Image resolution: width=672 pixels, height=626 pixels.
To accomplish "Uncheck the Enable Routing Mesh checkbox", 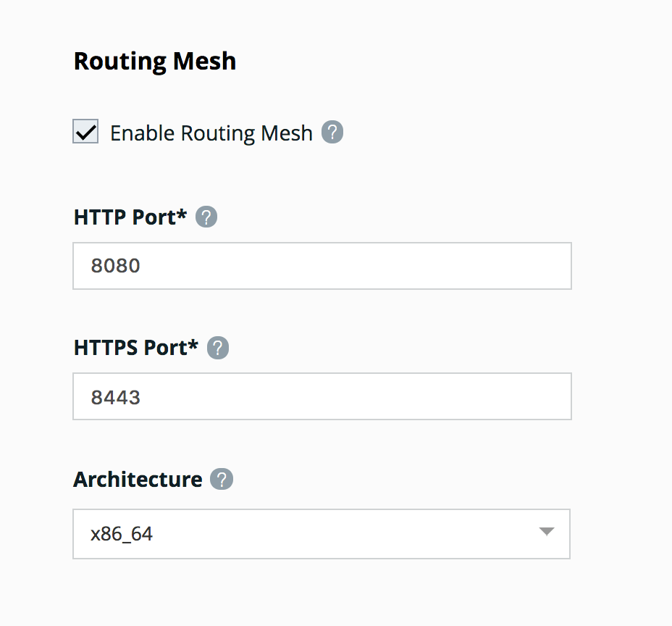I will (85, 131).
